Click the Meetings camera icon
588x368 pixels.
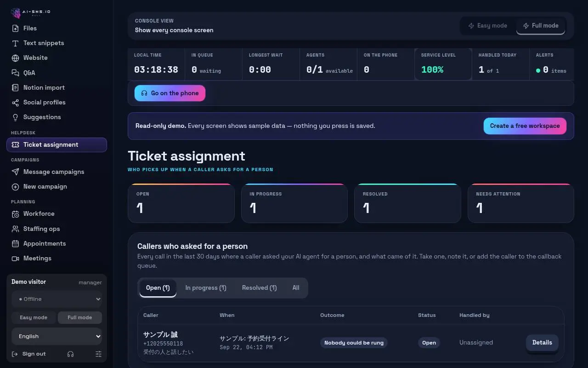coord(15,258)
